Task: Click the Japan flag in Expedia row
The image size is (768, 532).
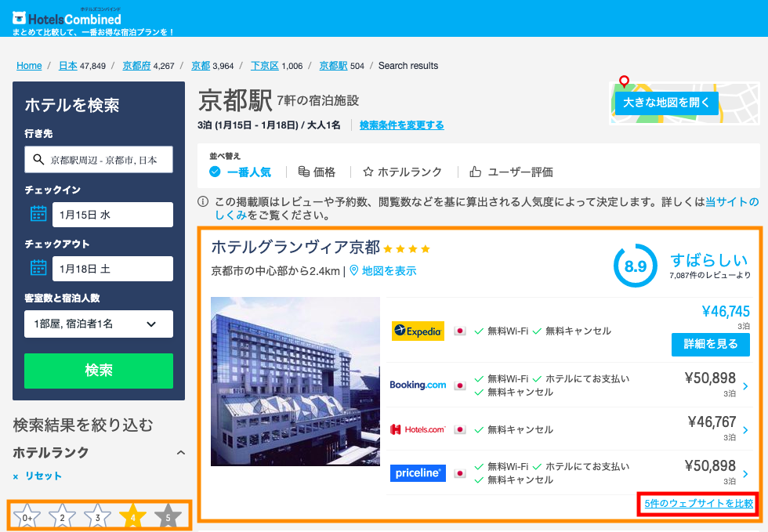Action: point(459,331)
